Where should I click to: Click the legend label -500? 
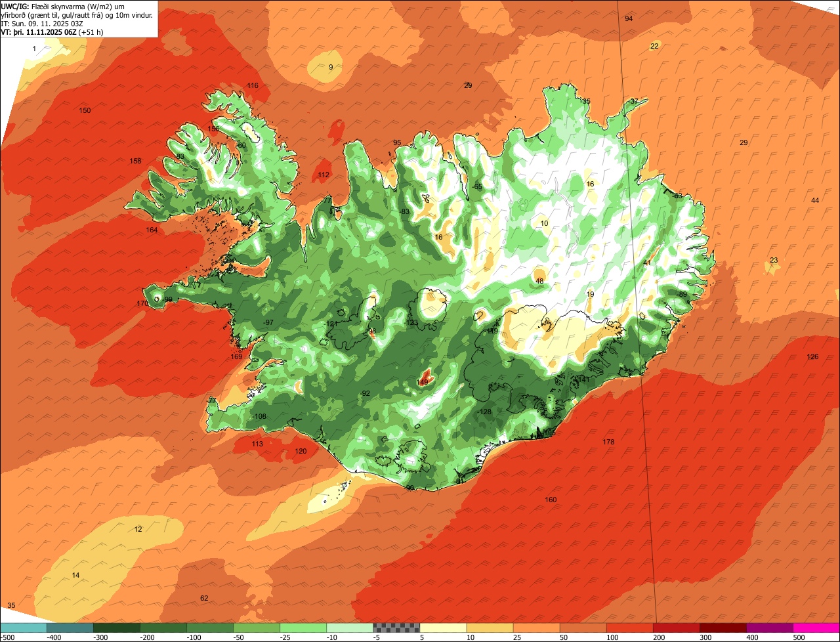pyautogui.click(x=7, y=637)
